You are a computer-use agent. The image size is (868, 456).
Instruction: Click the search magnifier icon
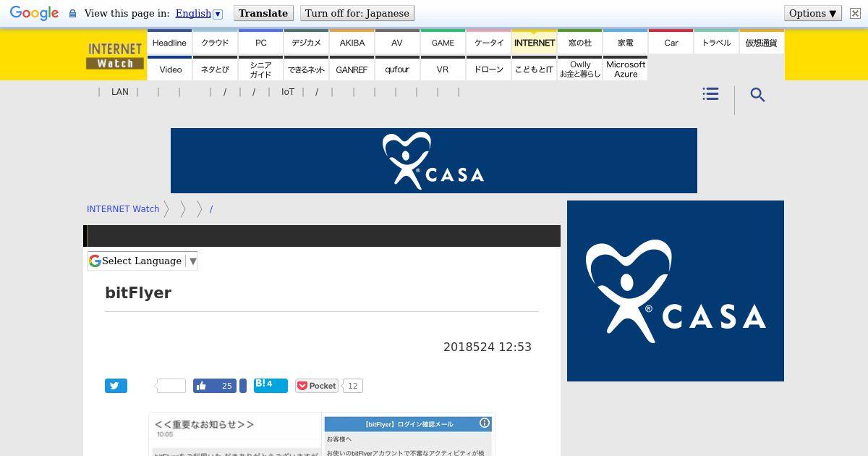[x=757, y=95]
